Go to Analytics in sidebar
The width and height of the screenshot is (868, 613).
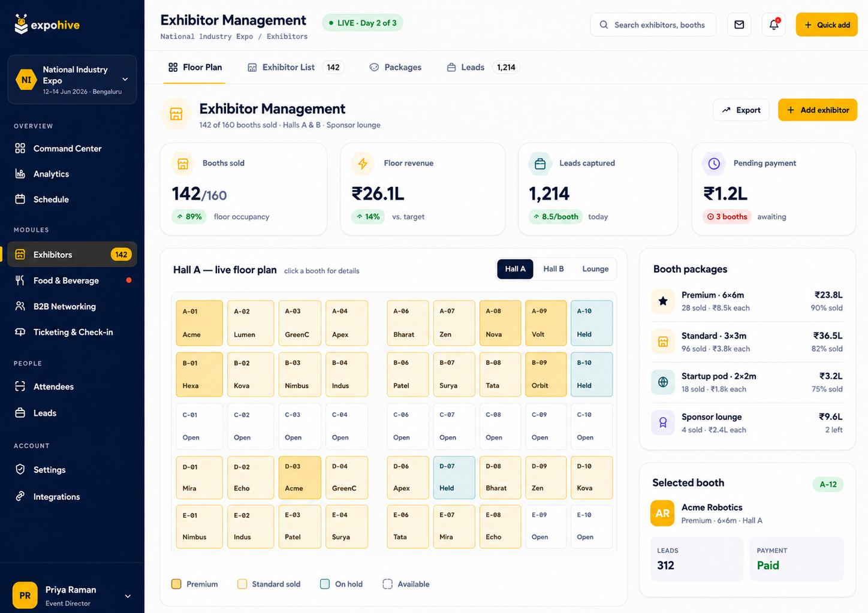pos(72,174)
